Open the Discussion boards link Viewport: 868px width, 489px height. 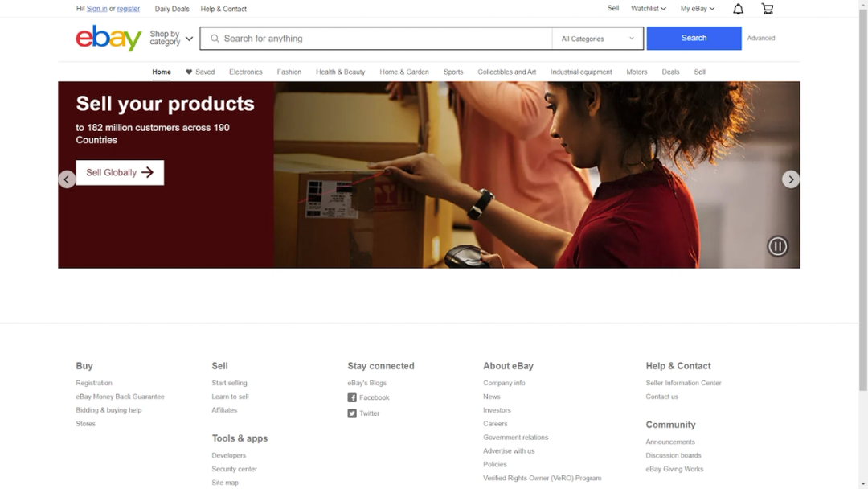pos(674,456)
